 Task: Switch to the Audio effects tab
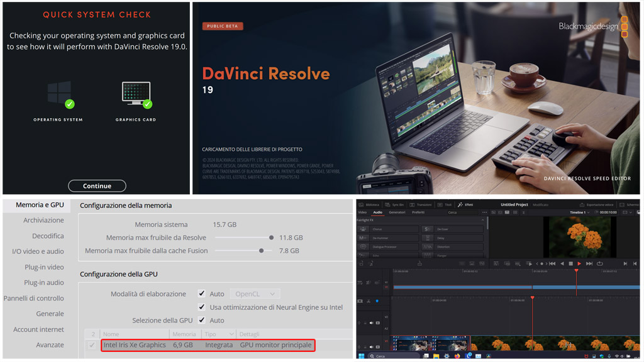coord(377,212)
